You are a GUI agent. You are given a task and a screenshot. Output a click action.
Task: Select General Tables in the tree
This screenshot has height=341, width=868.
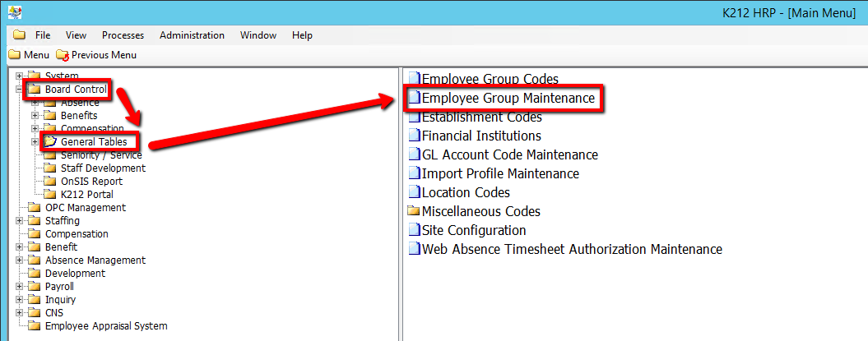click(93, 141)
